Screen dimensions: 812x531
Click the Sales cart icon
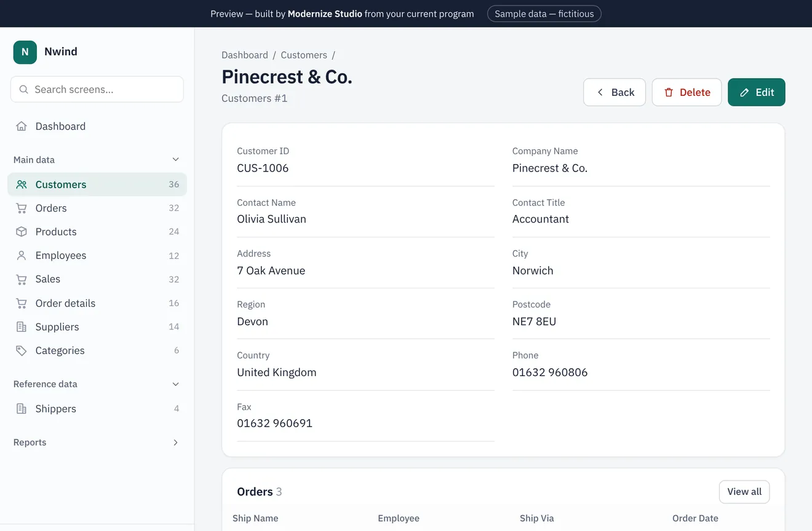(x=22, y=279)
